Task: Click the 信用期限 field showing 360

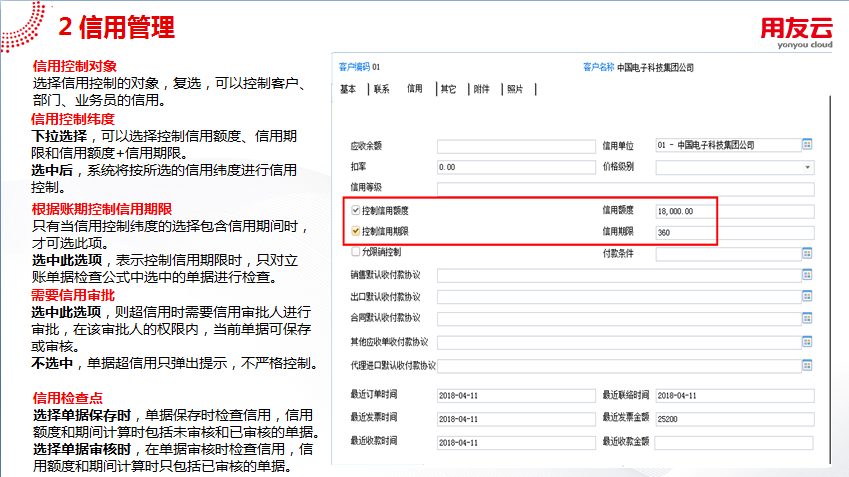Action: [735, 233]
